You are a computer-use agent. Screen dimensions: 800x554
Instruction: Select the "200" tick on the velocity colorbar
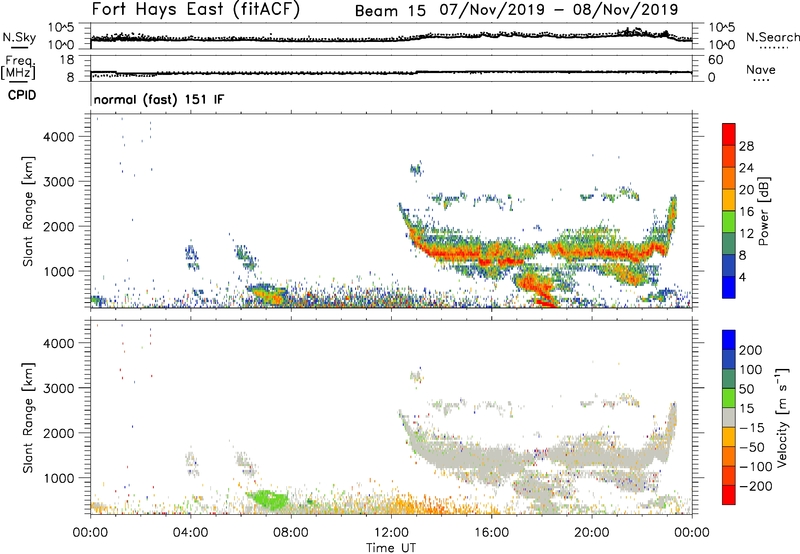coord(751,350)
